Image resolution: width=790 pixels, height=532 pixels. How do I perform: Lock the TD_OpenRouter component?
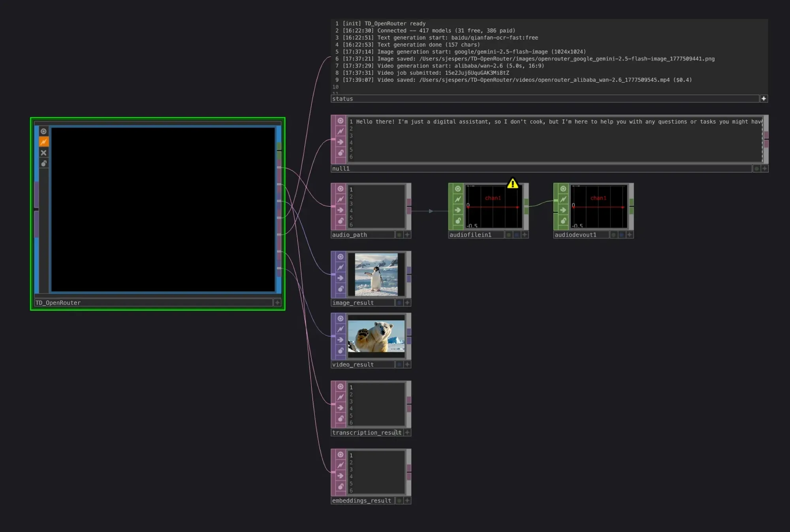coord(44,163)
